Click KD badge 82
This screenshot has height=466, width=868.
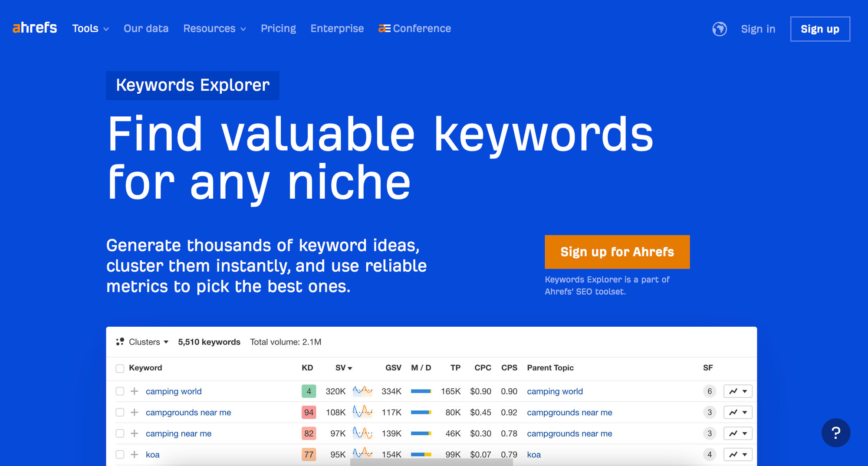click(309, 433)
